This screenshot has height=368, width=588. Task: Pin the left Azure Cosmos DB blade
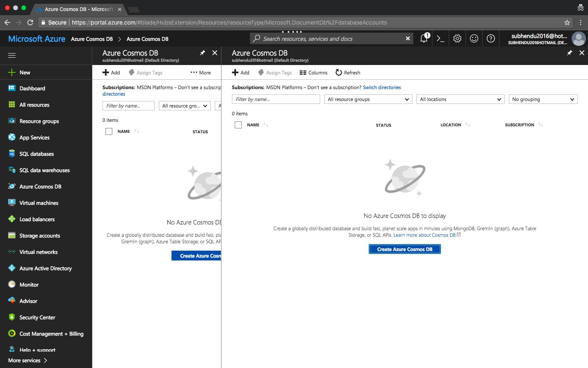(203, 53)
